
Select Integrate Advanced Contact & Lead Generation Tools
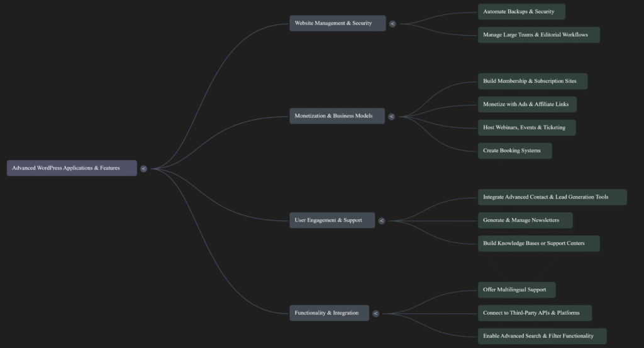pos(552,197)
